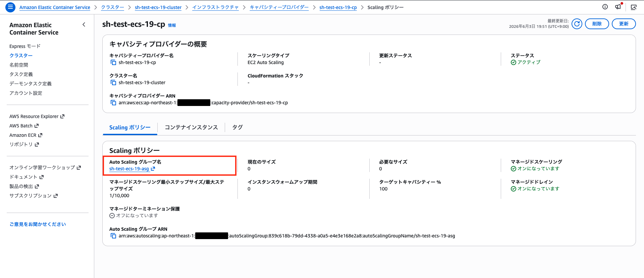
Task: Select クラスター in the sidebar
Action: (x=21, y=56)
